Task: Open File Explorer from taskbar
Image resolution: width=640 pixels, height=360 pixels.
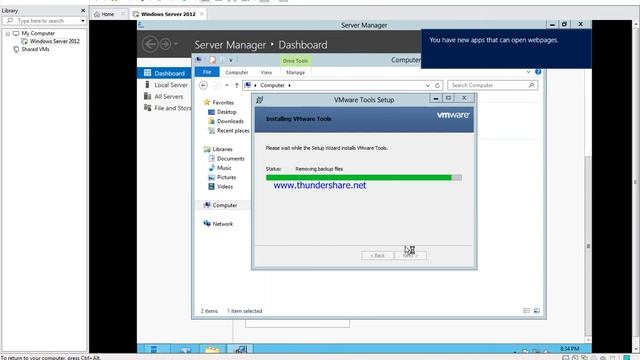Action: click(213, 349)
